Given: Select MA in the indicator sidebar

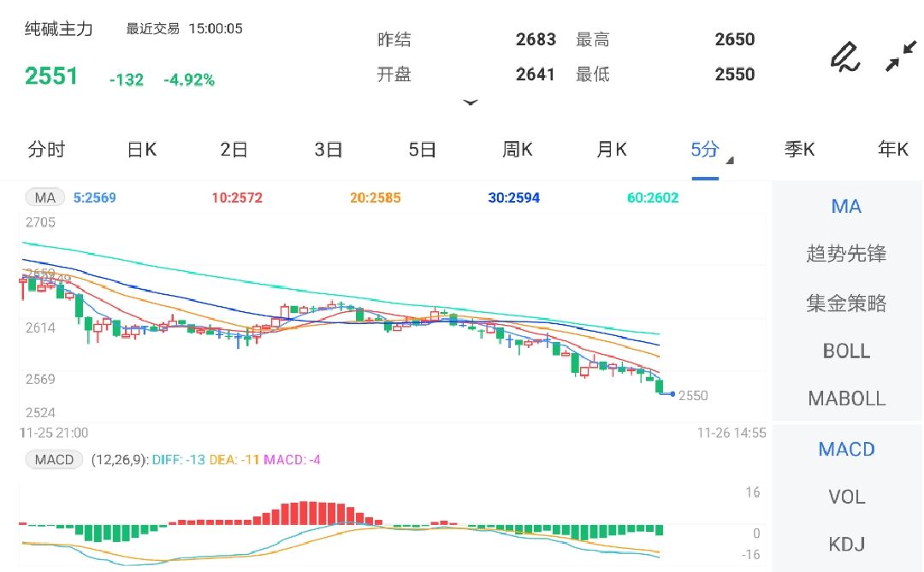Looking at the screenshot, I should 846,206.
